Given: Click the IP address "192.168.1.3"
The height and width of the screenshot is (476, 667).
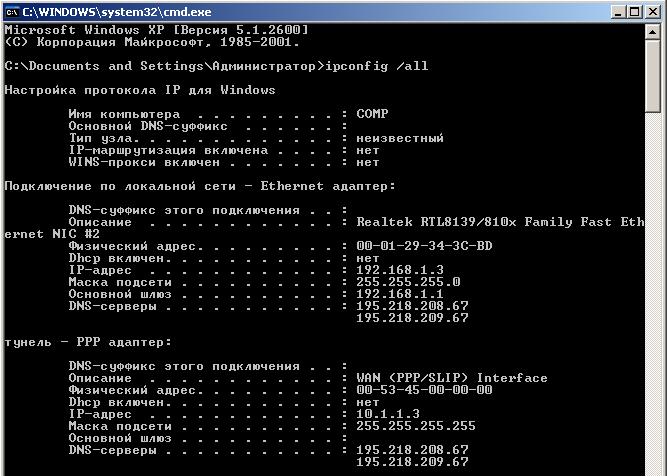Looking at the screenshot, I should [x=400, y=270].
